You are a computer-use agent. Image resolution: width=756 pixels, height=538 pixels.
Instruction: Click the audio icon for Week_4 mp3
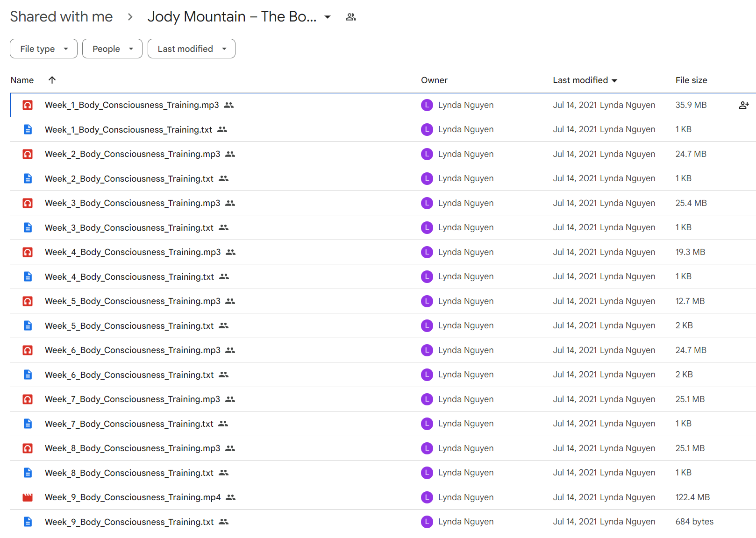point(28,252)
